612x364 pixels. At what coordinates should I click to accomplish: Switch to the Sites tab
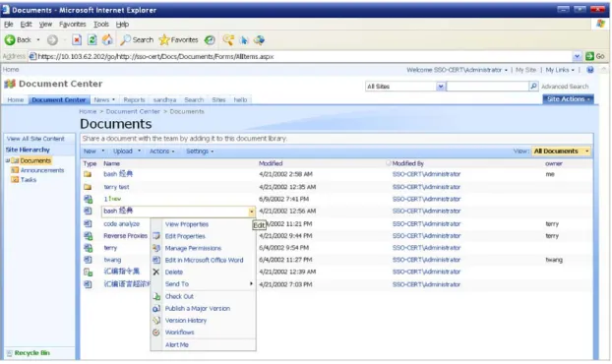pyautogui.click(x=218, y=100)
